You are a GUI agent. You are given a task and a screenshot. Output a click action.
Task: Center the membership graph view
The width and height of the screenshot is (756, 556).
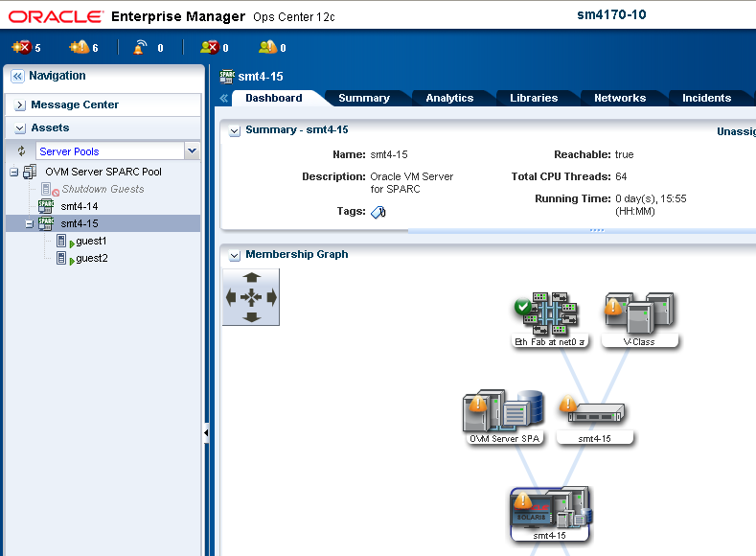pos(251,297)
